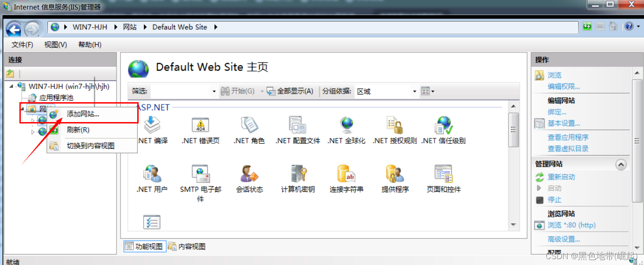The height and width of the screenshot is (265, 644).
Task: Click the 操作 pane scrollbar up arrow
Action: tap(637, 72)
